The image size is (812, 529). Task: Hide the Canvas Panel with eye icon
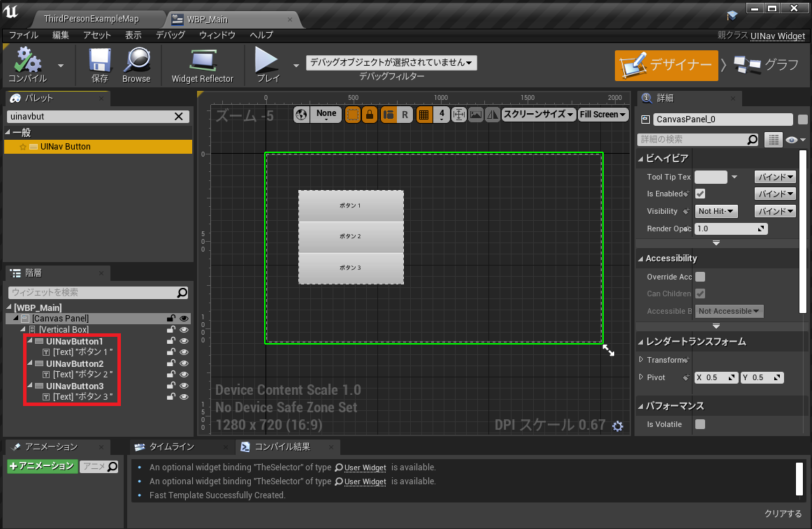coord(184,318)
